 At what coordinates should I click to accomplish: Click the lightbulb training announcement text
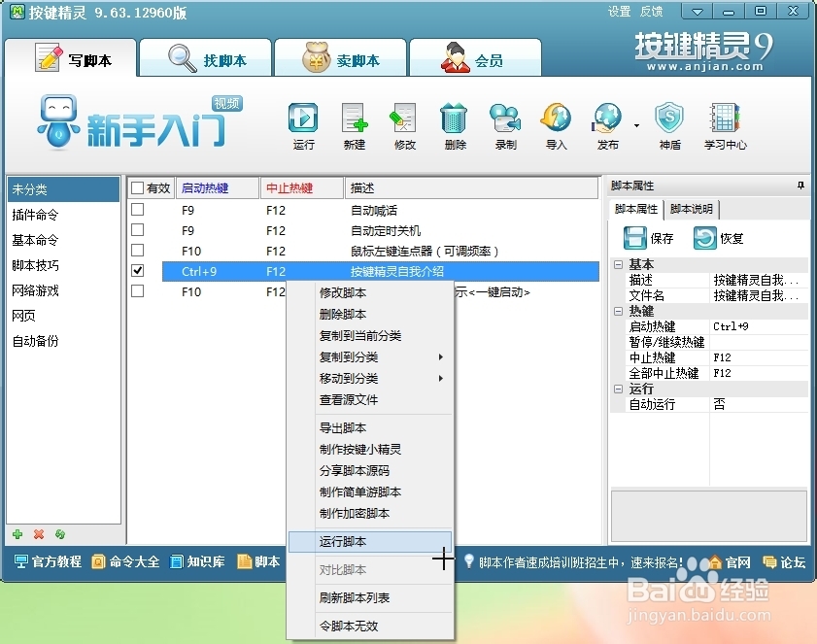[580, 562]
